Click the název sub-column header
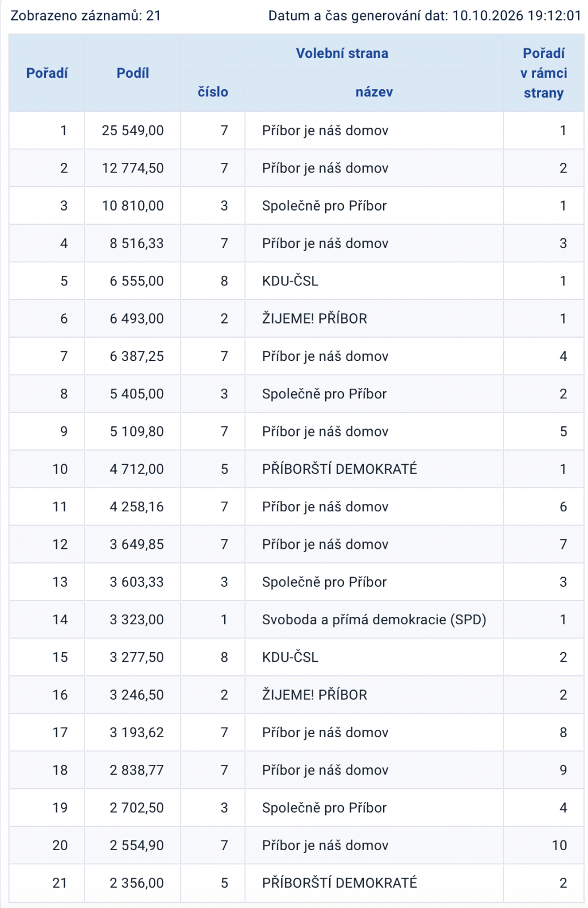This screenshot has height=908, width=588. point(374,92)
